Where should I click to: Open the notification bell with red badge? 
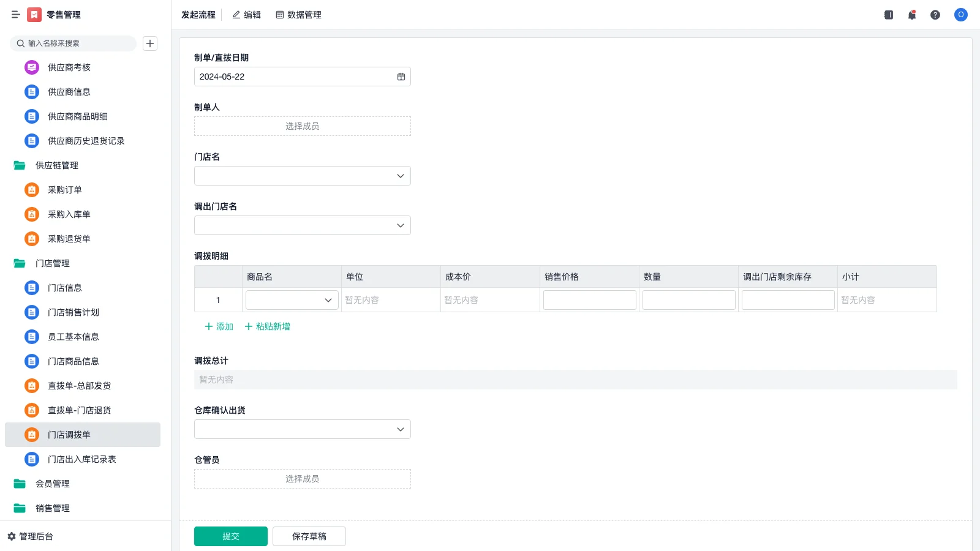pyautogui.click(x=912, y=15)
